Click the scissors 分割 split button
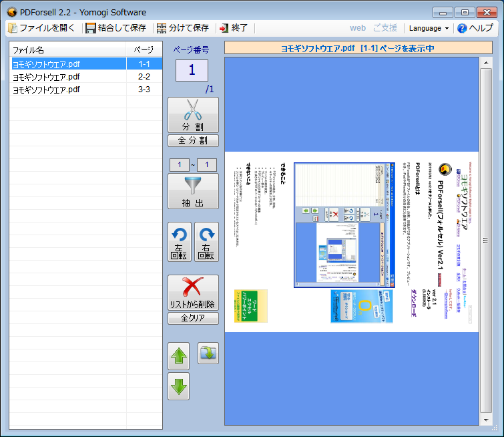The image size is (504, 437). 193,115
